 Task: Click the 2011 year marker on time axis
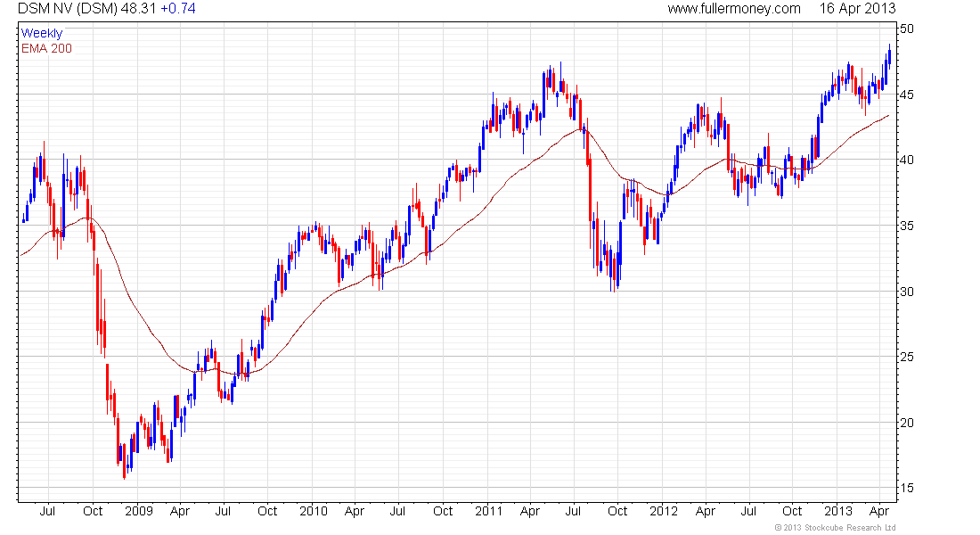click(489, 511)
